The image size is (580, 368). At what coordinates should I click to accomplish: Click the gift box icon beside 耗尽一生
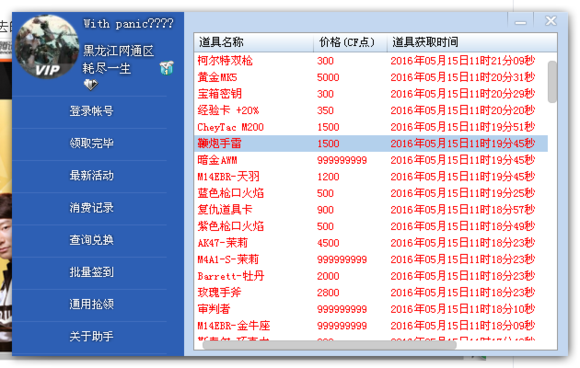pyautogui.click(x=166, y=68)
